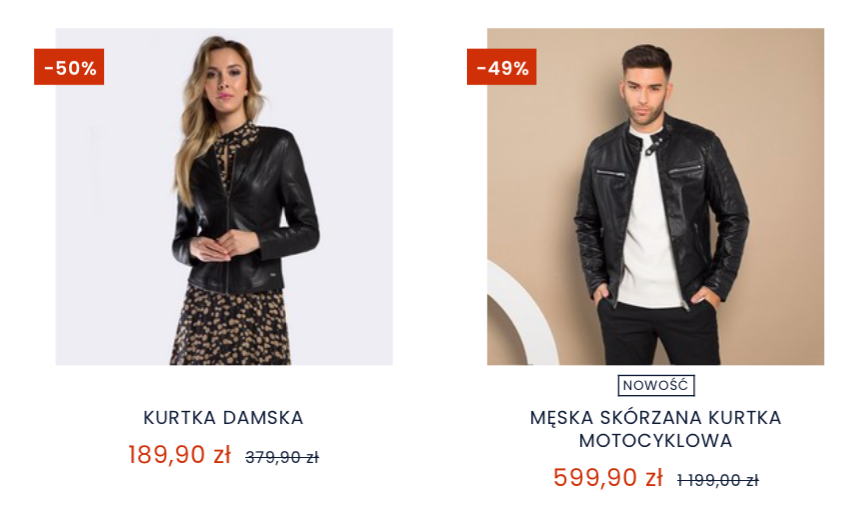The image size is (860, 505).
Task: Click the -49% discount badge
Action: tap(501, 68)
